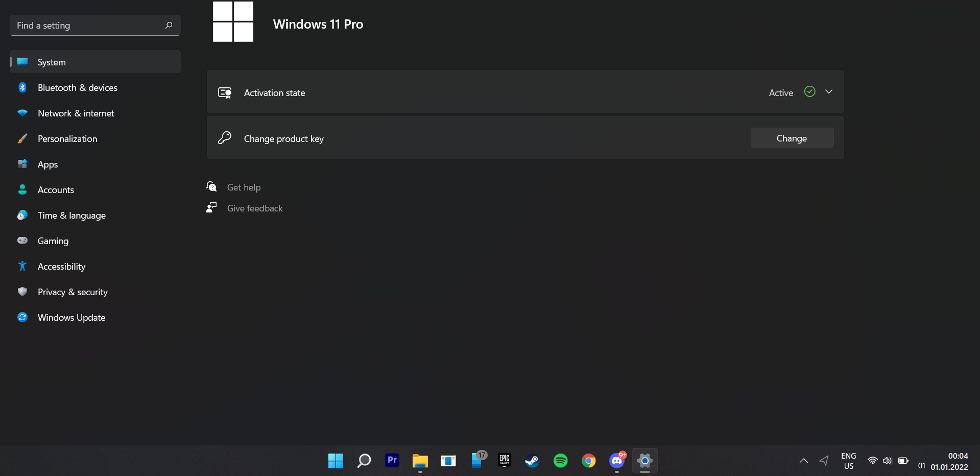The height and width of the screenshot is (476, 980).
Task: Open the clock and date flyout
Action: tap(949, 461)
